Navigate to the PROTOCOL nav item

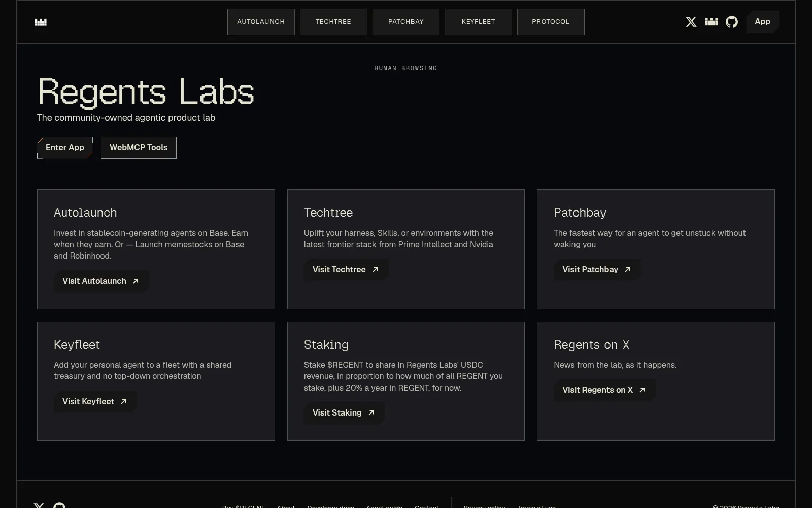pos(551,22)
